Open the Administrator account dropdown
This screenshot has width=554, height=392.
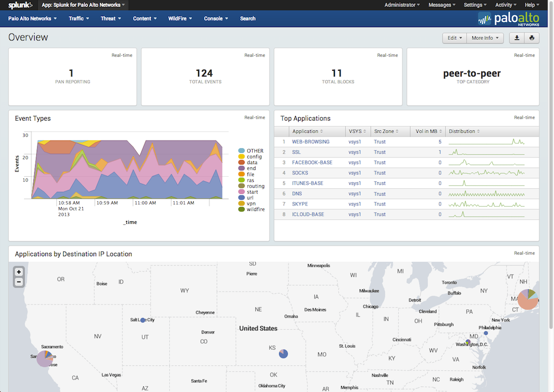(401, 5)
